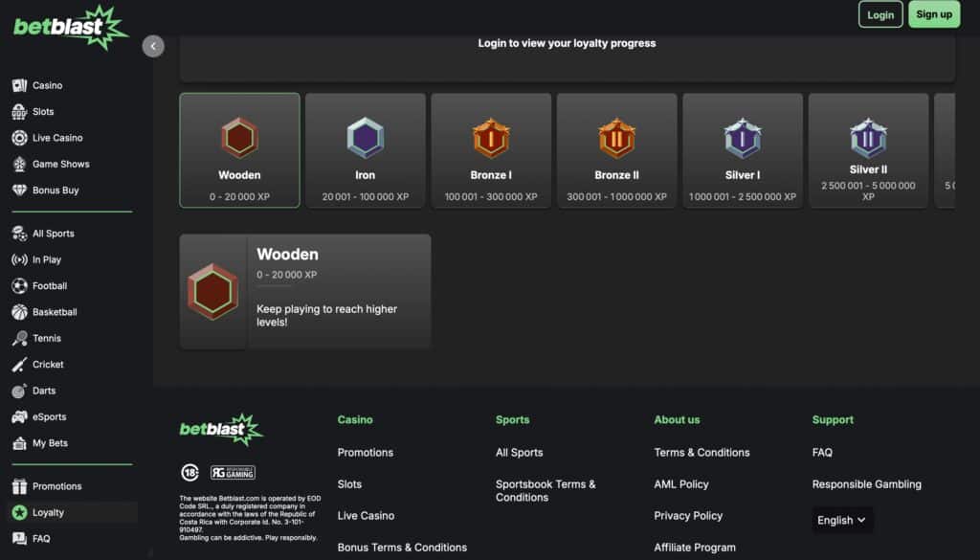Click the My Bets icon in sidebar

coord(19,443)
